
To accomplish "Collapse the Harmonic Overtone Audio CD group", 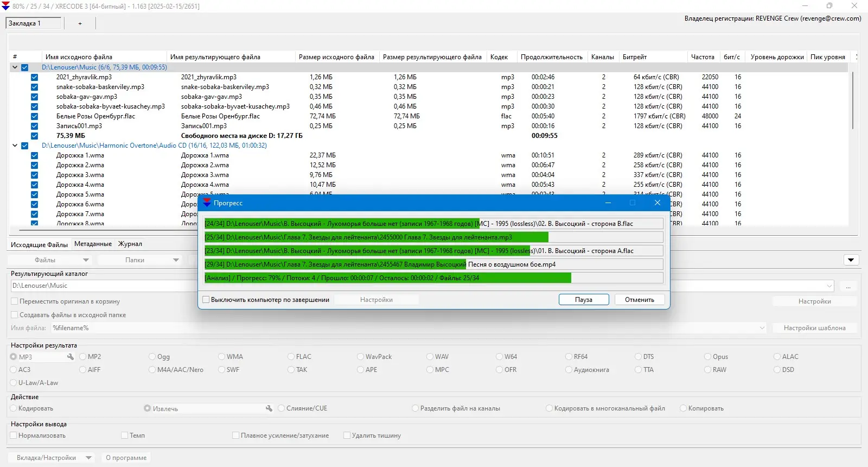I will pyautogui.click(x=15, y=146).
